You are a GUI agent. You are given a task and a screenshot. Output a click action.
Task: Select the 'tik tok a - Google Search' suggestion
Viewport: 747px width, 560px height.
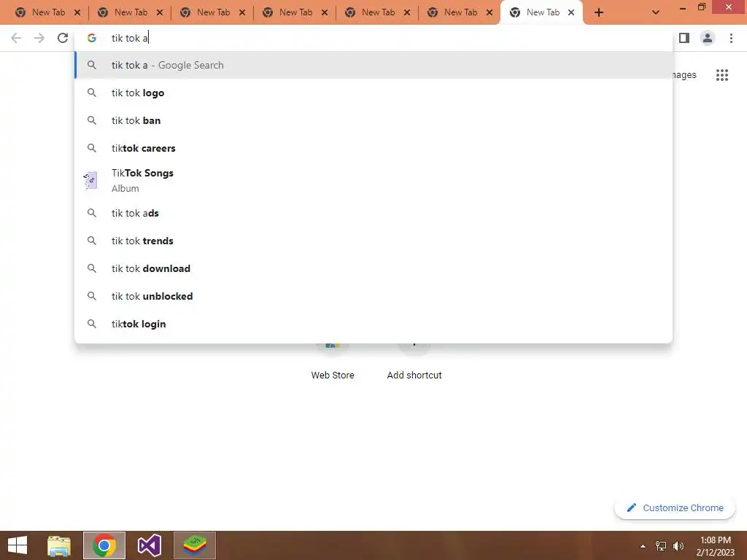373,65
